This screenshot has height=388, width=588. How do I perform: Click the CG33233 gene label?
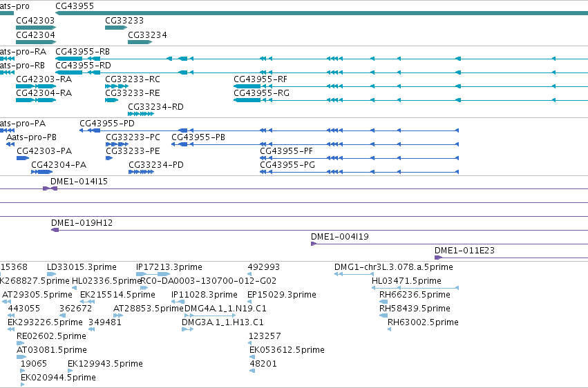124,20
